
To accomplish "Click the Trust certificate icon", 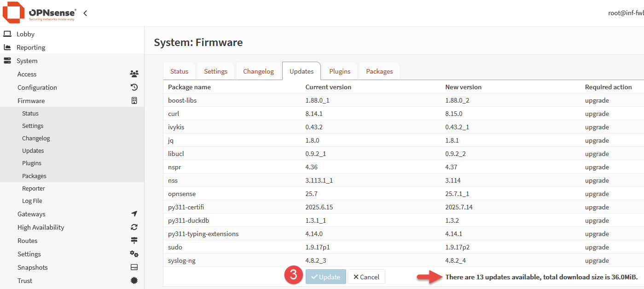I will coord(134,281).
